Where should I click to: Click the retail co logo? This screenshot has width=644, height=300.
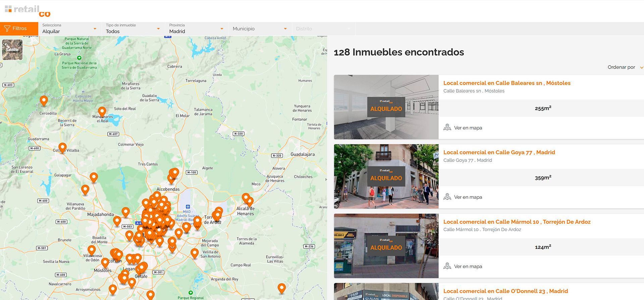28,11
